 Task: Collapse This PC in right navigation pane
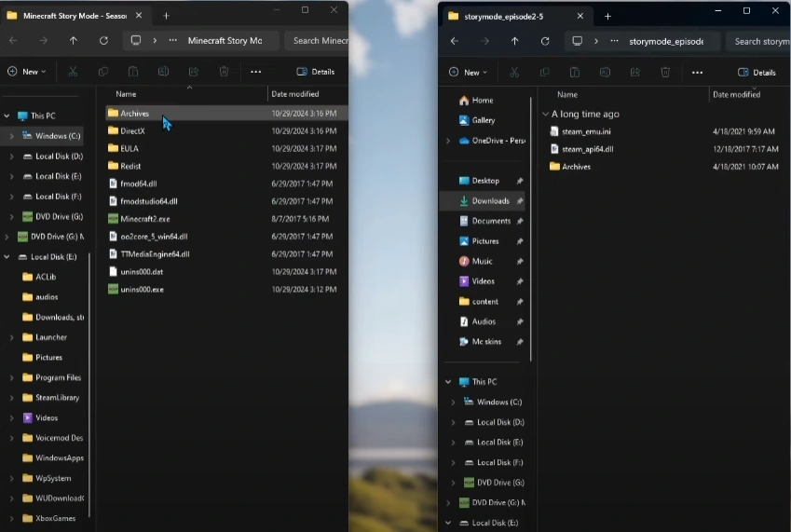click(448, 382)
